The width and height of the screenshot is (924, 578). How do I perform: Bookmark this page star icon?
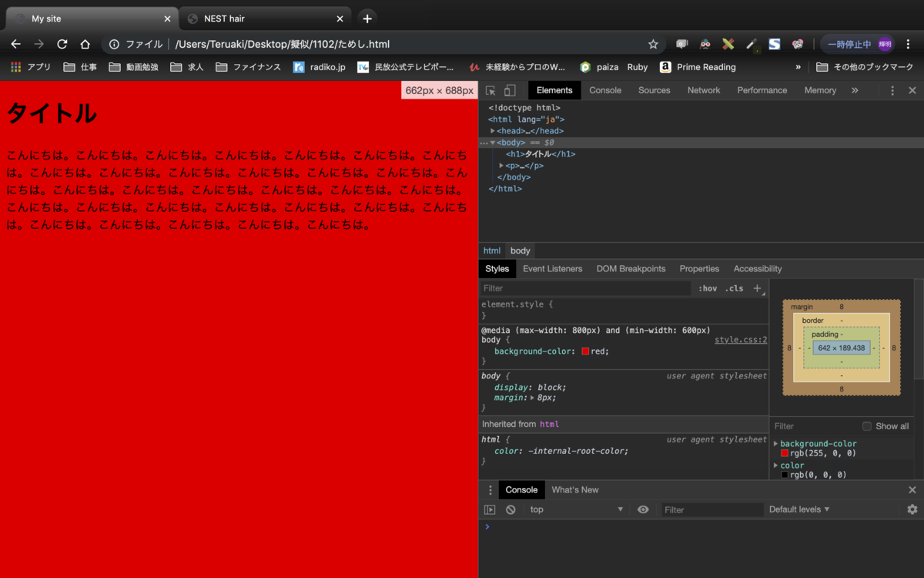tap(653, 44)
